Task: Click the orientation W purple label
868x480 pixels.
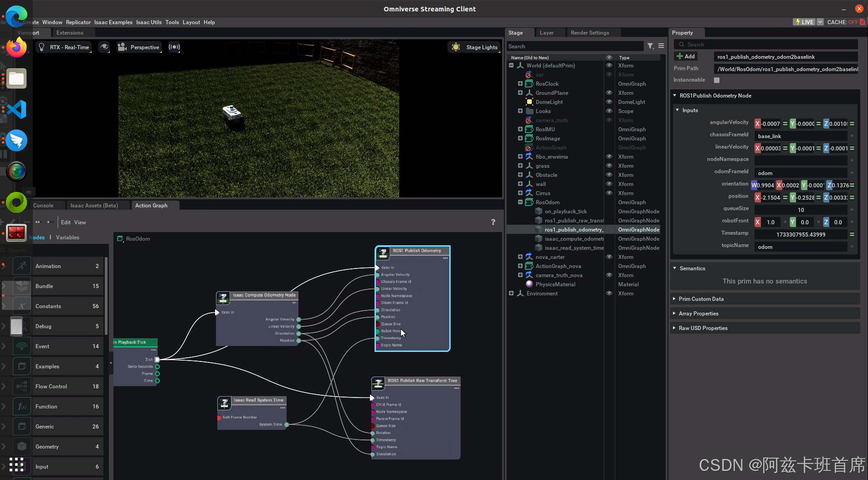Action: (754, 185)
